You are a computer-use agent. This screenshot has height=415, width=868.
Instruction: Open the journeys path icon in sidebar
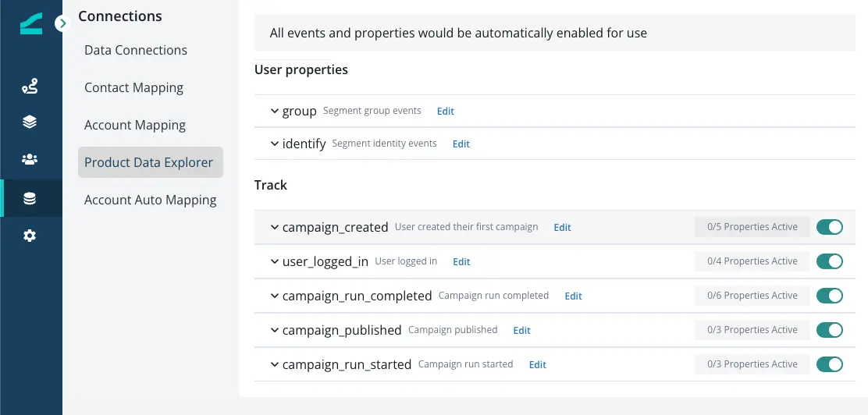click(x=30, y=87)
